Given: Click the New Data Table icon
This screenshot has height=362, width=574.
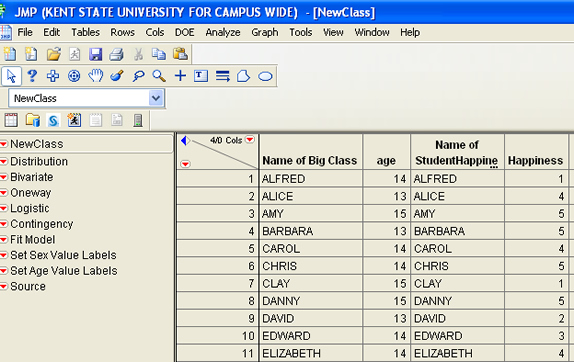Looking at the screenshot, I should tap(10, 54).
